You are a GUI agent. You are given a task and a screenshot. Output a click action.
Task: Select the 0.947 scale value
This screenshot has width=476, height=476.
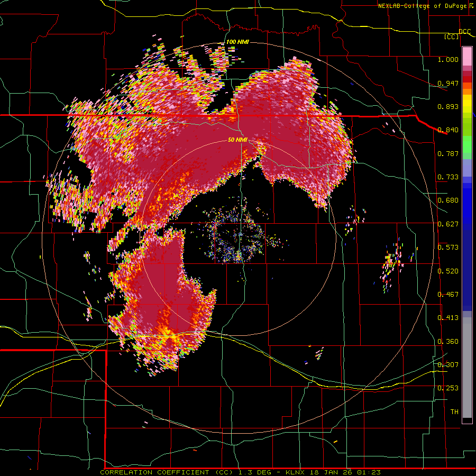[x=448, y=83]
